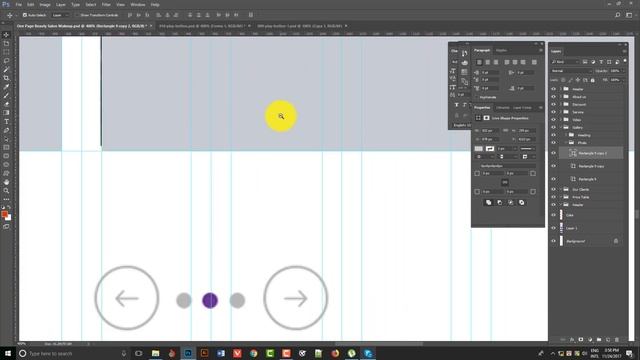Click the next slide right-arrow circle
This screenshot has height=360, width=640.
pos(296,298)
